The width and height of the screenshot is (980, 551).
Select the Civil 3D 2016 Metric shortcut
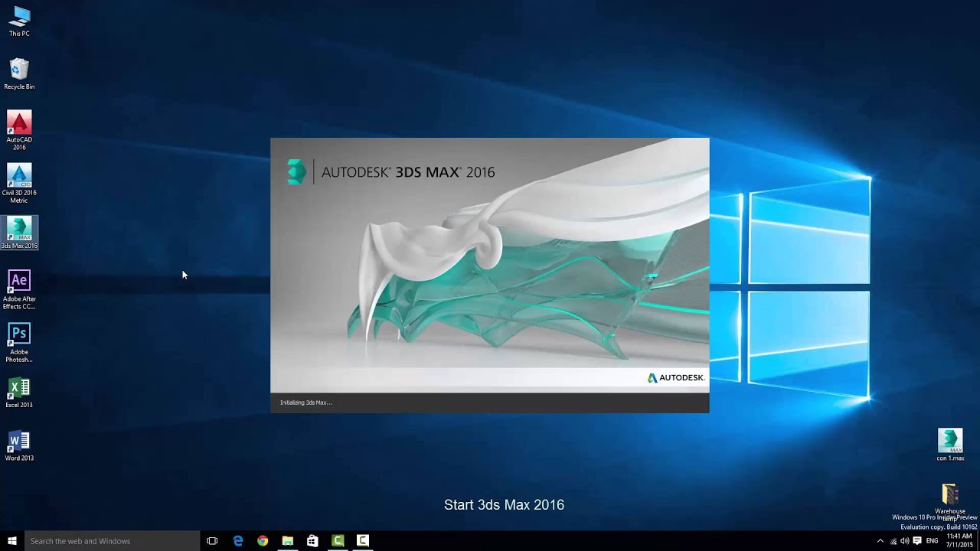(19, 184)
